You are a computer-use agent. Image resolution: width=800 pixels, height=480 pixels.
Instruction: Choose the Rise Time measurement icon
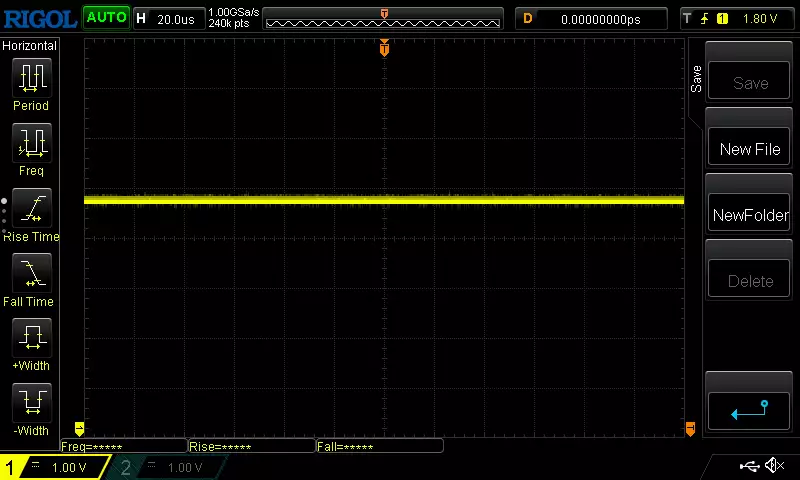point(32,208)
